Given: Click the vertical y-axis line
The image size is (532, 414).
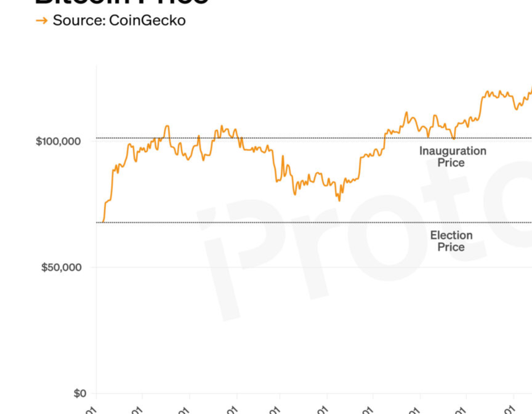Looking at the screenshot, I should coord(96,237).
